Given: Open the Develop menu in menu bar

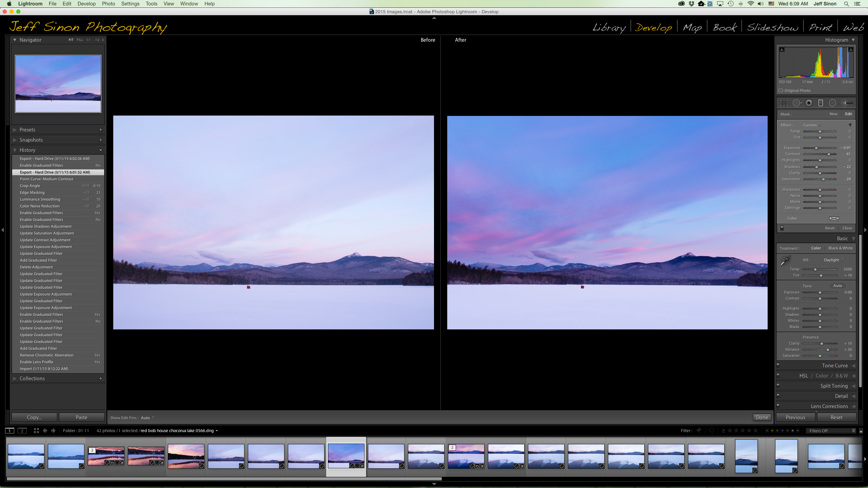Looking at the screenshot, I should [x=86, y=4].
